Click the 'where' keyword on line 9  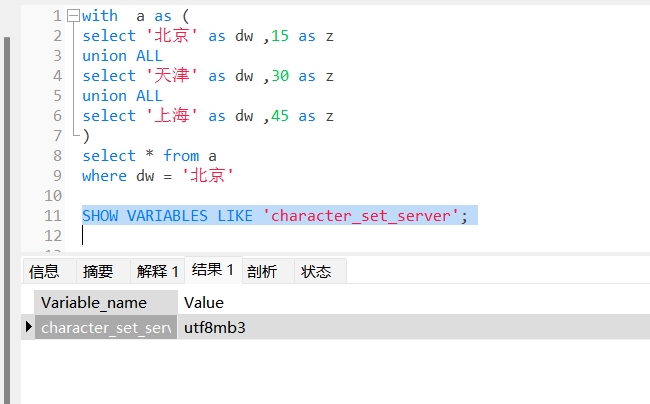click(104, 176)
